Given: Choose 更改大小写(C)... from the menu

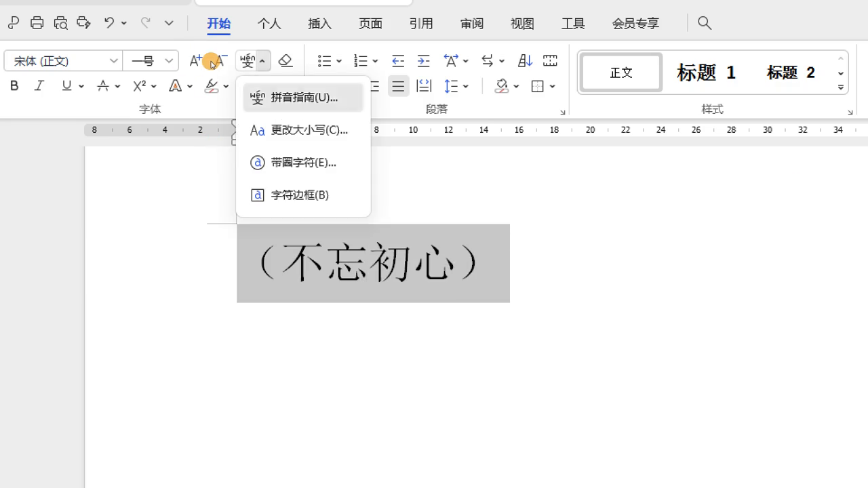Looking at the screenshot, I should 303,130.
